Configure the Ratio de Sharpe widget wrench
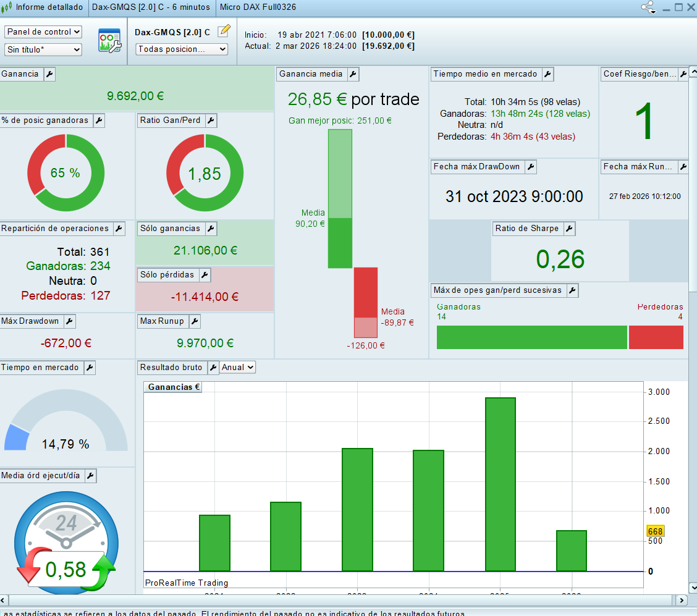Viewport: 697px width, 616px height. [568, 229]
